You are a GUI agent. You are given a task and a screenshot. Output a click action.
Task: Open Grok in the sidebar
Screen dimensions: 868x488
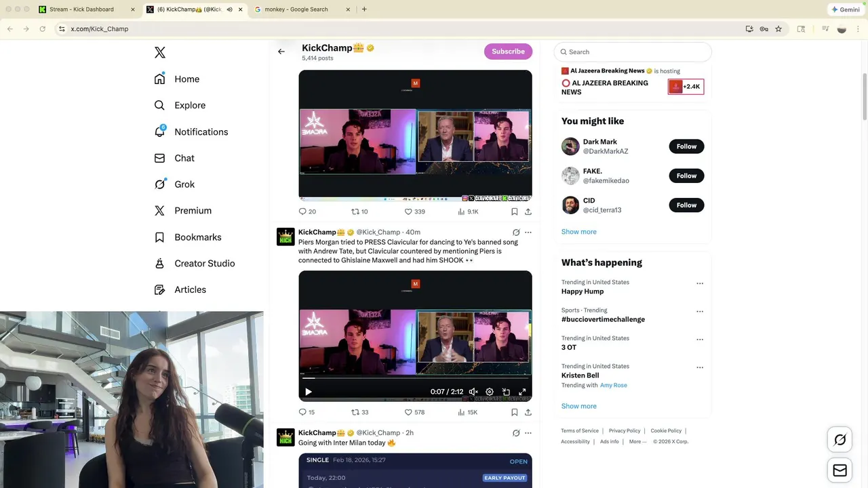[x=174, y=184]
